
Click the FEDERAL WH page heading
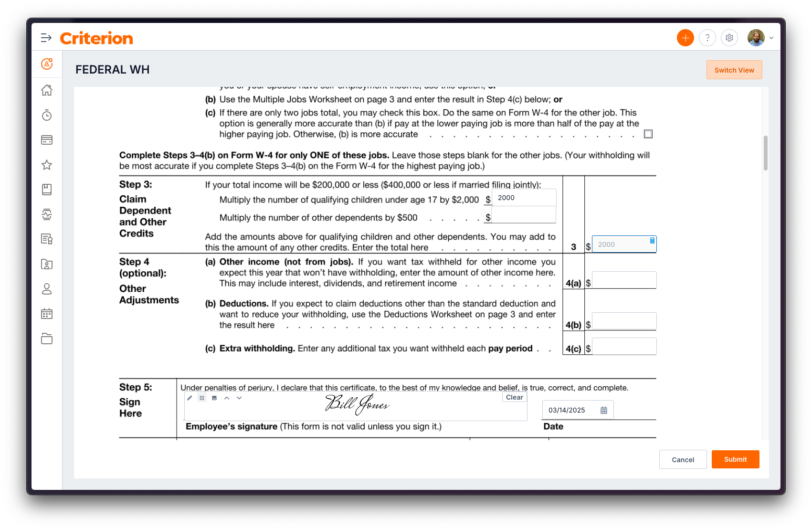point(112,70)
